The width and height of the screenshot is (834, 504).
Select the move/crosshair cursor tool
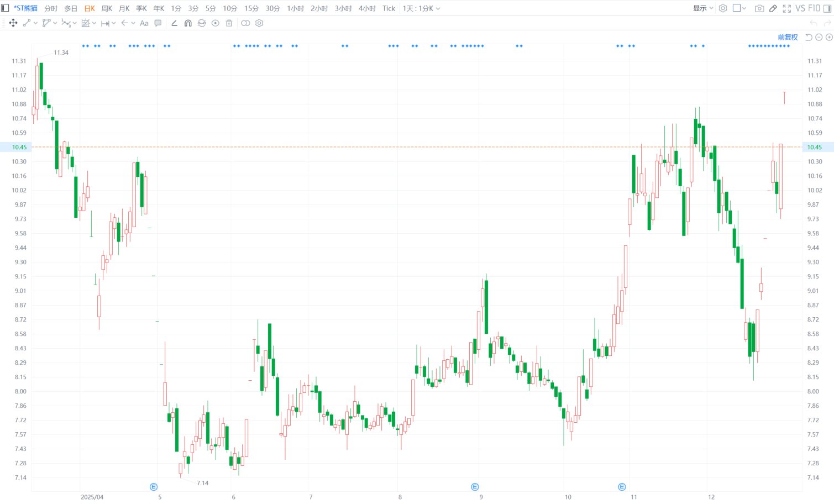pyautogui.click(x=13, y=23)
